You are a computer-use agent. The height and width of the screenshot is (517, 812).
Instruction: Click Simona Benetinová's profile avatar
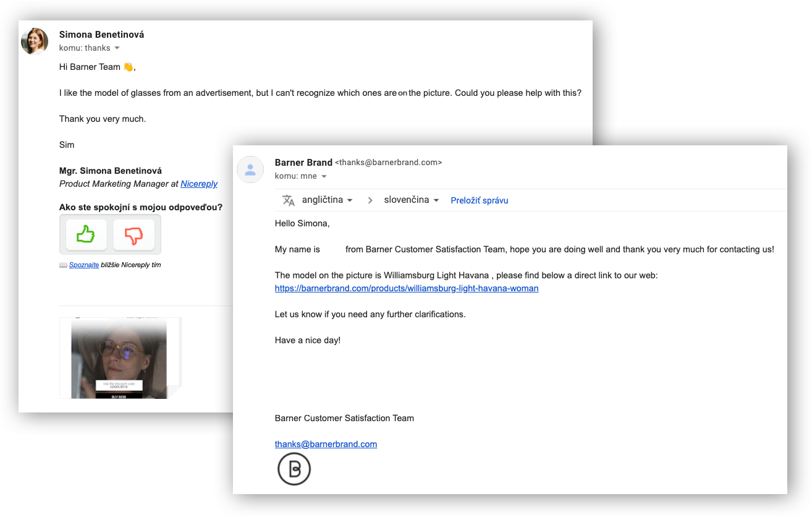point(35,41)
